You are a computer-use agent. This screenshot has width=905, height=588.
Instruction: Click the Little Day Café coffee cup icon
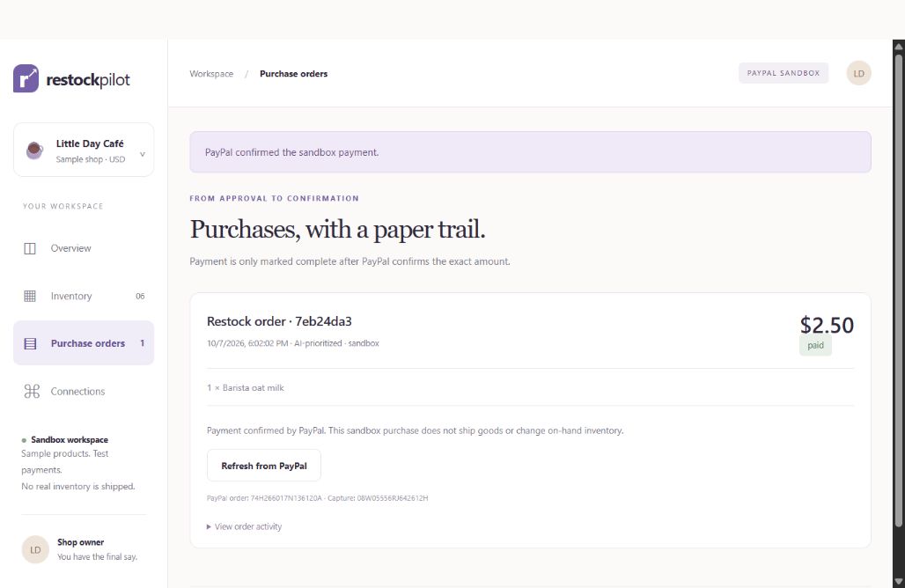[34, 150]
